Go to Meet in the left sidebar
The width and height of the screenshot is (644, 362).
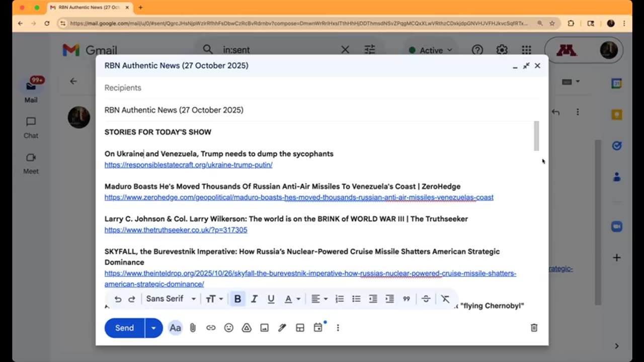pos(31,163)
